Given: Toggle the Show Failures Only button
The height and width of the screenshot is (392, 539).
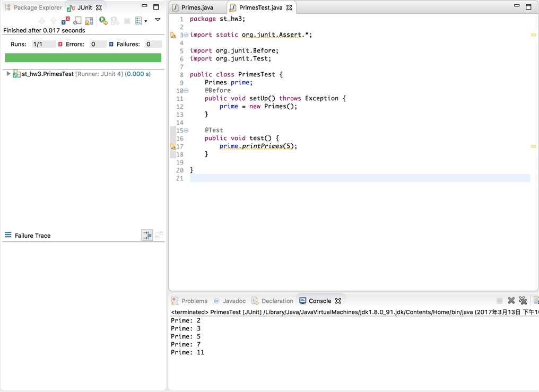Looking at the screenshot, I should [x=65, y=21].
